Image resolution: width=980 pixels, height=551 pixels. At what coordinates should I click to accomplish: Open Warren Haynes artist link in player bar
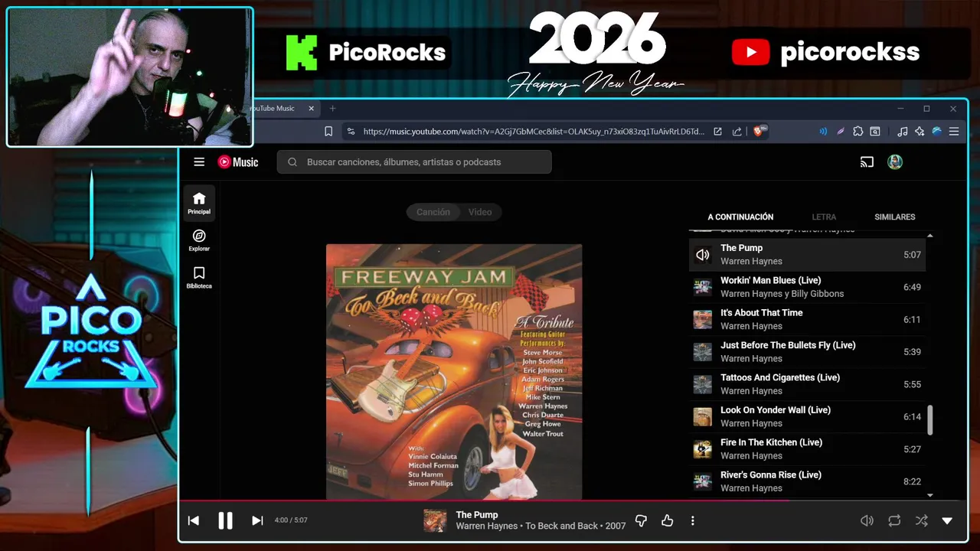(486, 527)
